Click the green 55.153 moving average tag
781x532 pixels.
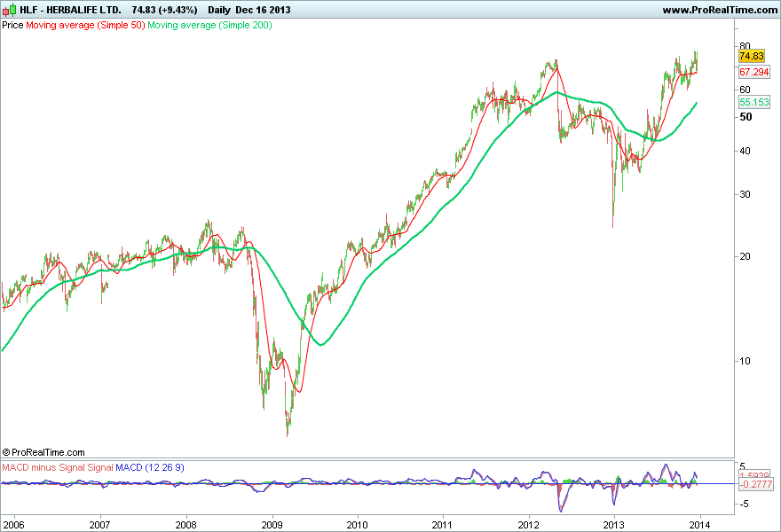[754, 102]
